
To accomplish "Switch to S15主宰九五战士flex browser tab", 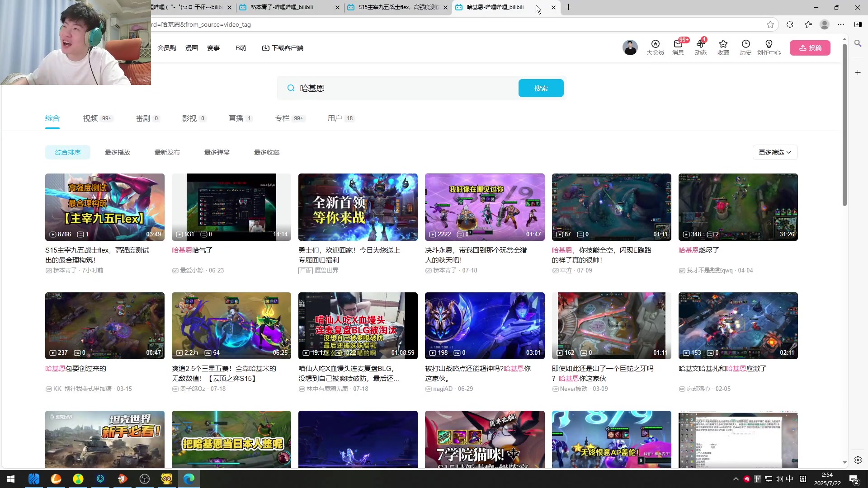I will coord(398,7).
